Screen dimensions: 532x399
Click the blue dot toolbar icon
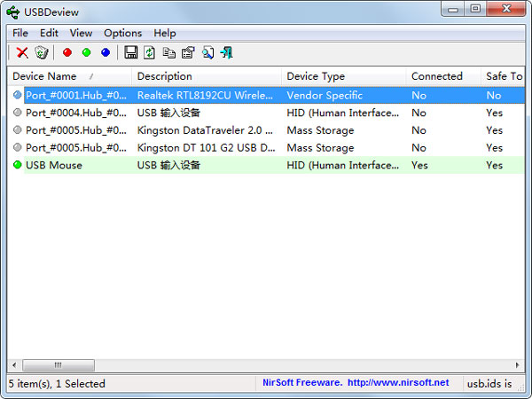pyautogui.click(x=106, y=52)
